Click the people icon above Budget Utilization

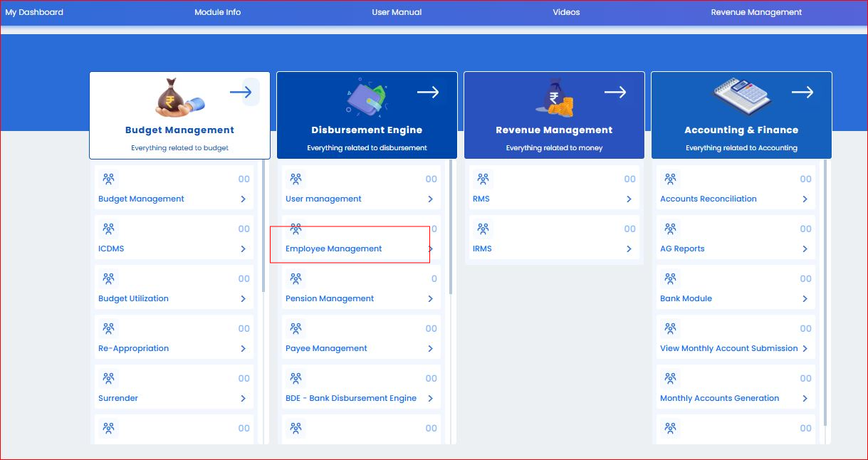pos(108,278)
